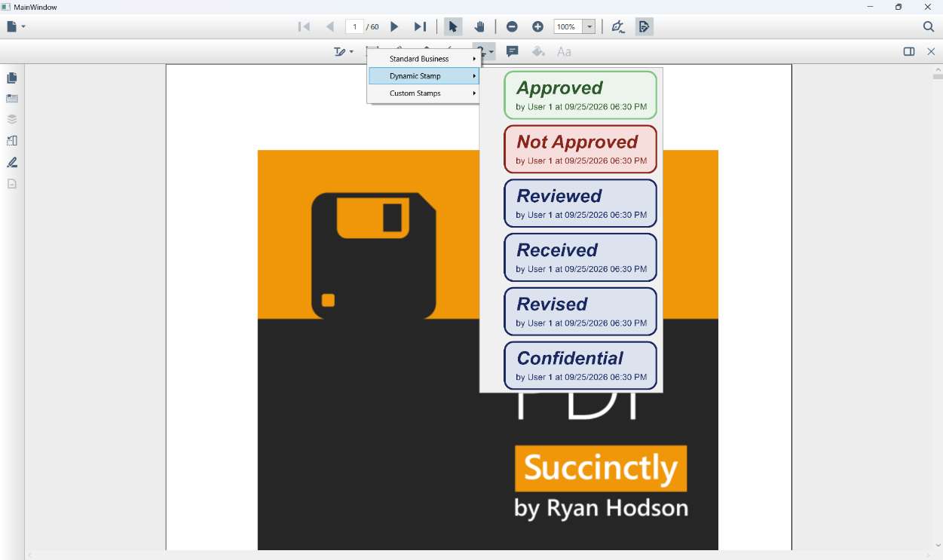Select the free text annotation tool
The width and height of the screenshot is (943, 560).
340,51
